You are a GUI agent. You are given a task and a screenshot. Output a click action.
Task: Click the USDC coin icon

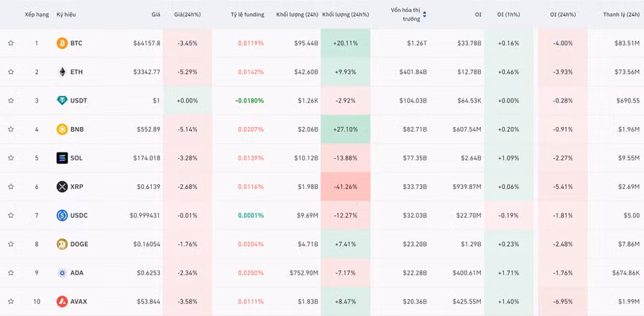[62, 215]
